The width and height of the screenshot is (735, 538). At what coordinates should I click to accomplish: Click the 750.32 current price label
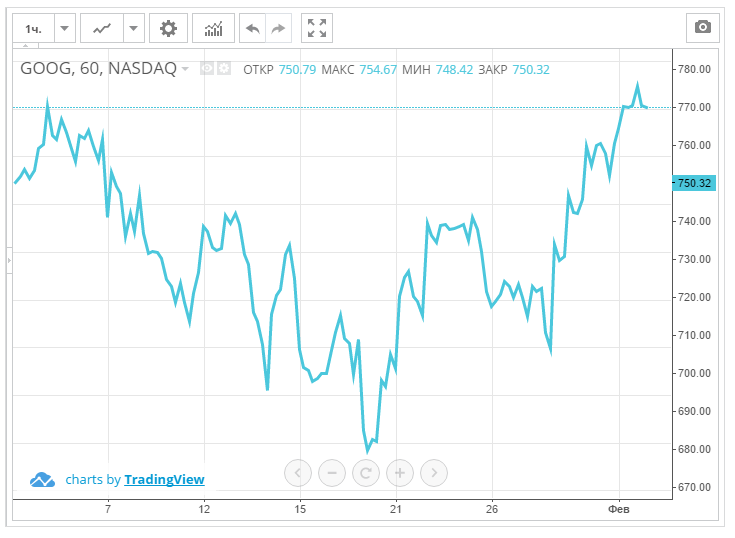click(x=694, y=183)
